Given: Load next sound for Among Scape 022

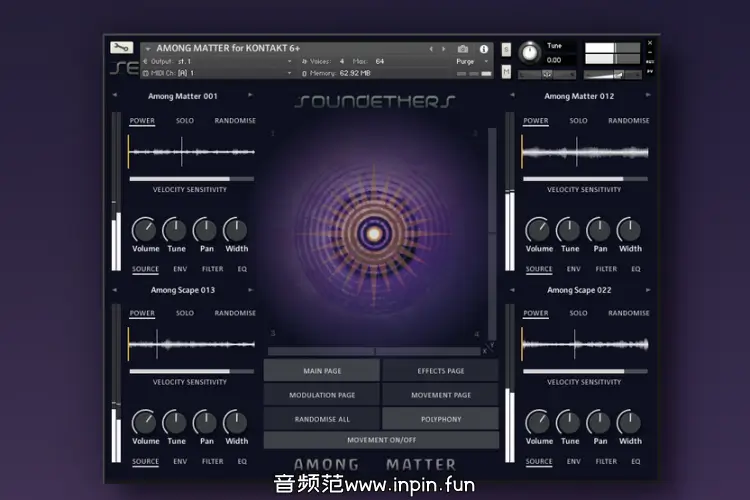Looking at the screenshot, I should pos(648,290).
